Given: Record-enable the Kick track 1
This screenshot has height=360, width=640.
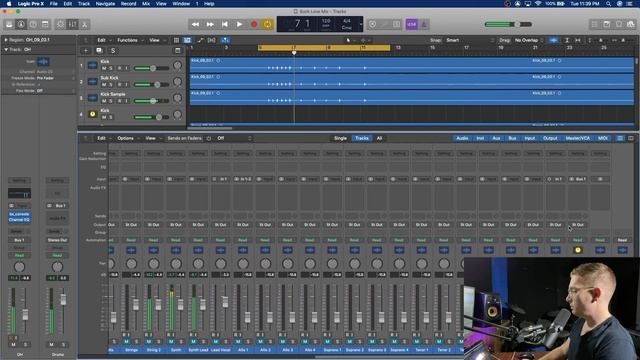Looking at the screenshot, I should click(120, 68).
